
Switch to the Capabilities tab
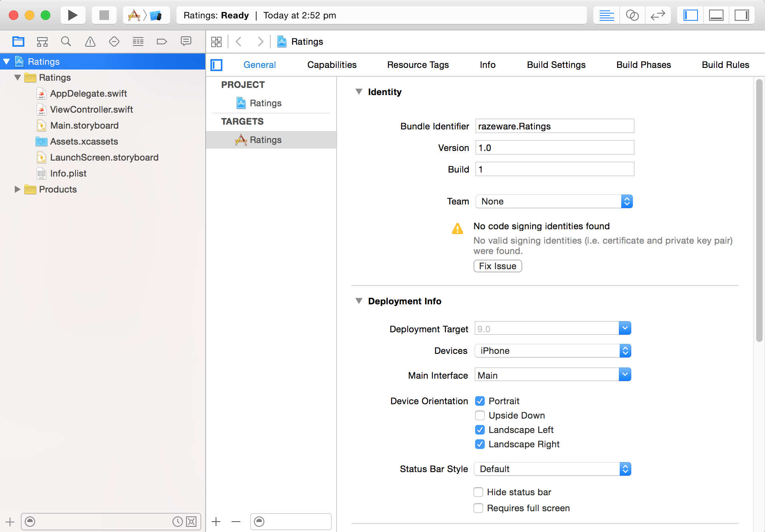(x=332, y=65)
